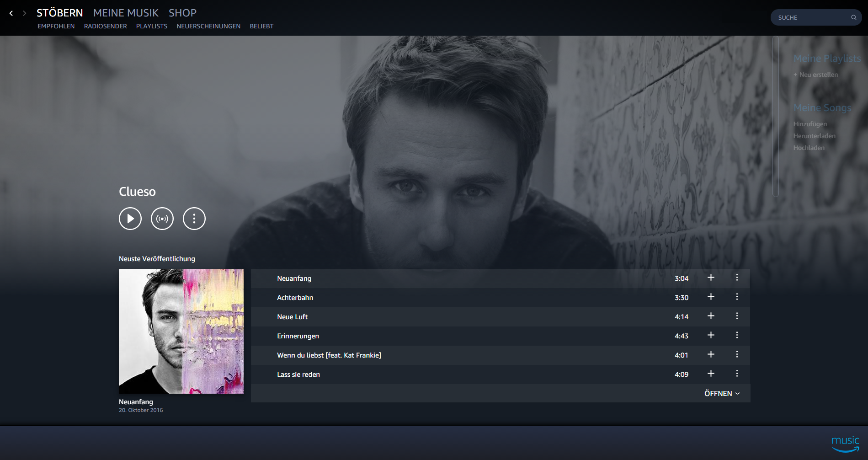Image resolution: width=868 pixels, height=460 pixels.
Task: Click the Hochladen link in sidebar
Action: 809,148
